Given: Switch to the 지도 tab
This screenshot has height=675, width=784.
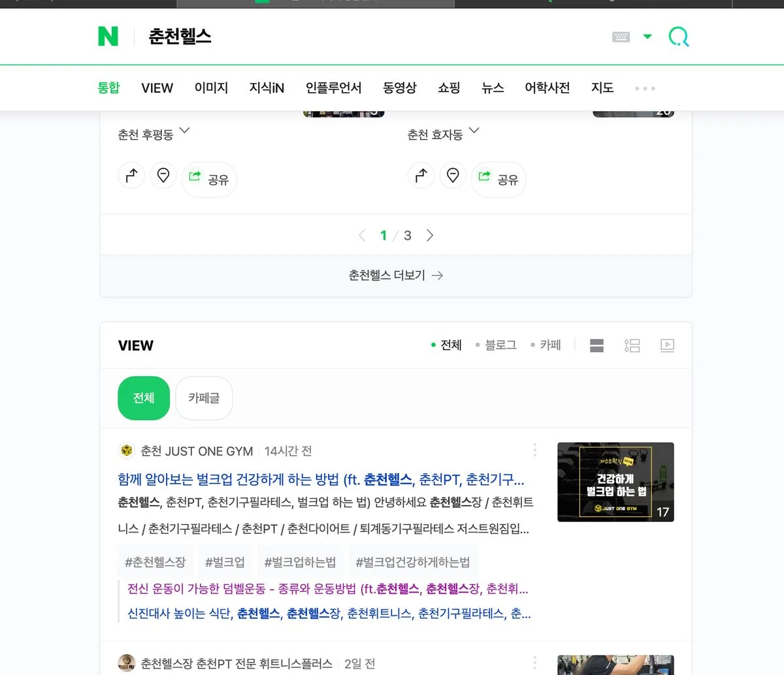Looking at the screenshot, I should [602, 88].
